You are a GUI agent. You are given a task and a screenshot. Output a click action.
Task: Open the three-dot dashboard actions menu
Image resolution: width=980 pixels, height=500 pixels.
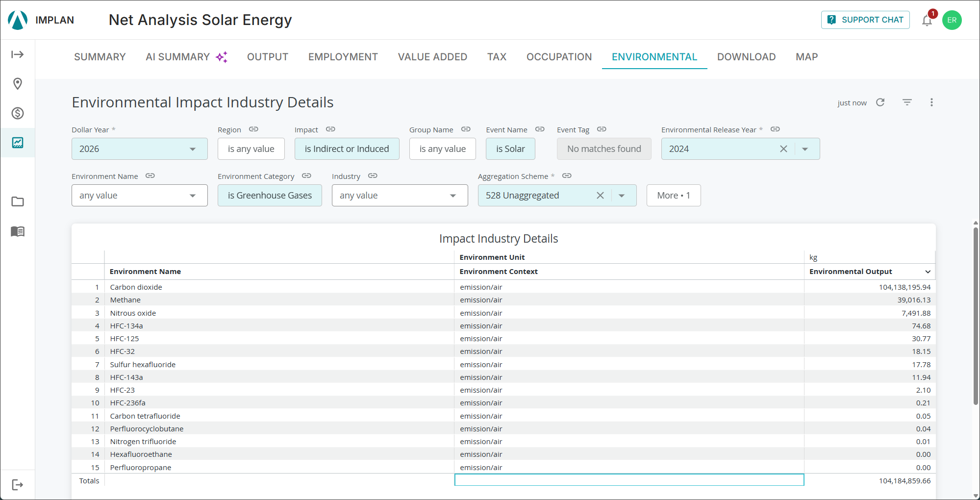tap(931, 102)
